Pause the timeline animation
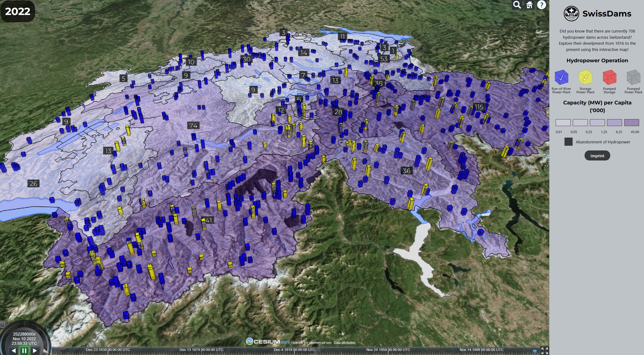The image size is (644, 355). click(x=24, y=351)
